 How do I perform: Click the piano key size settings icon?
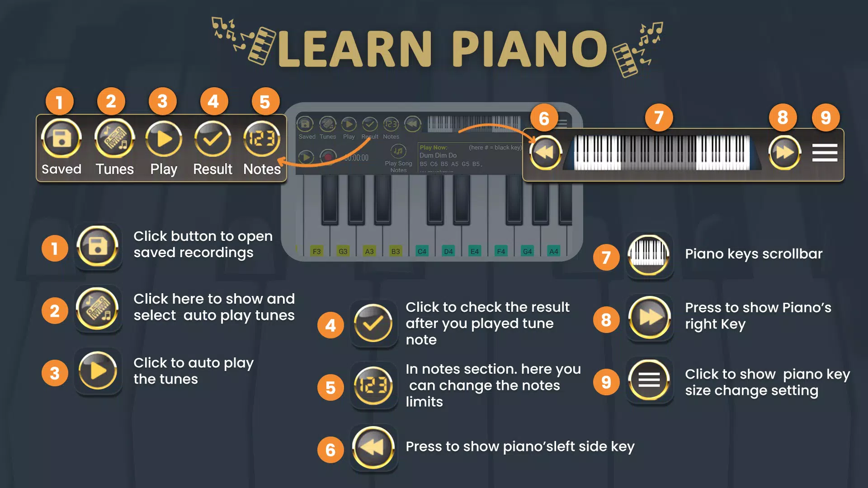click(825, 152)
